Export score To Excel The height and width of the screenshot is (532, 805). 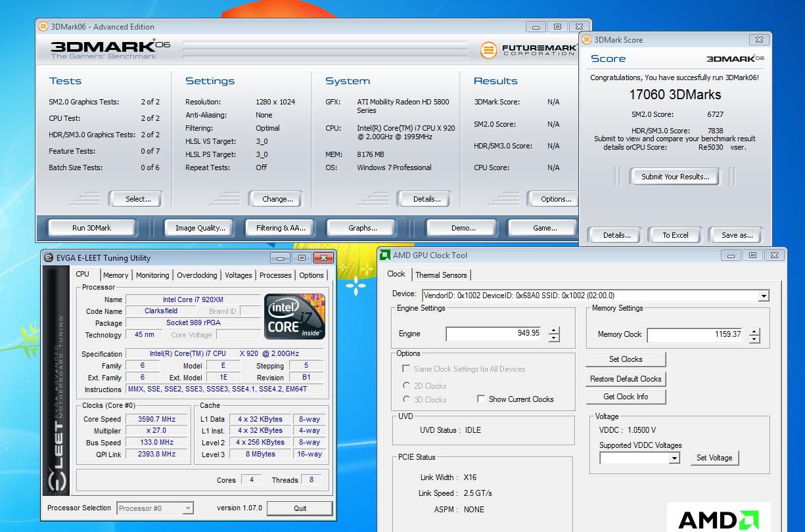(676, 235)
